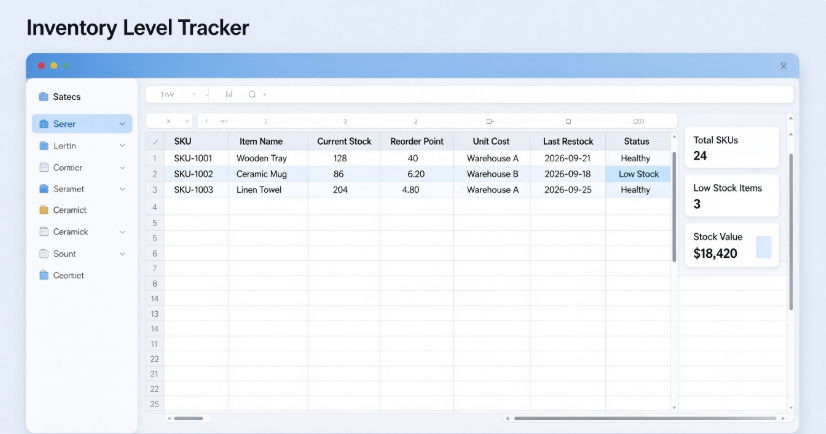Click the reorder point value 6.20

416,174
